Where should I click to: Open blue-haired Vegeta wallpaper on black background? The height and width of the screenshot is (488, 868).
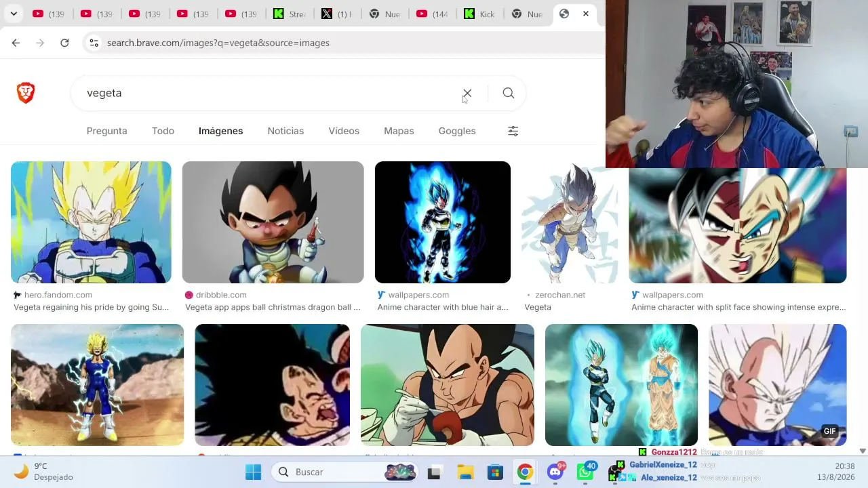(443, 222)
